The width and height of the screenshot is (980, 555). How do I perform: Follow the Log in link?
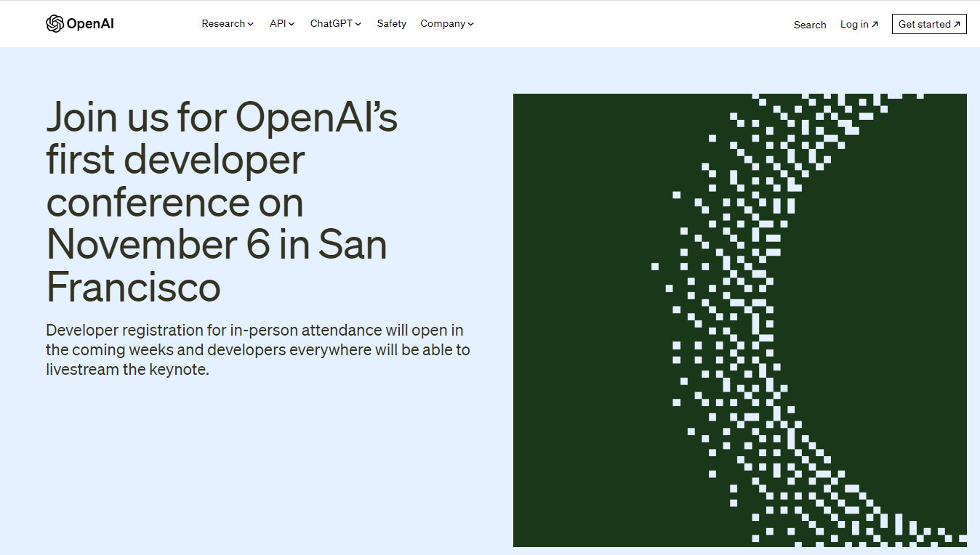coord(859,25)
